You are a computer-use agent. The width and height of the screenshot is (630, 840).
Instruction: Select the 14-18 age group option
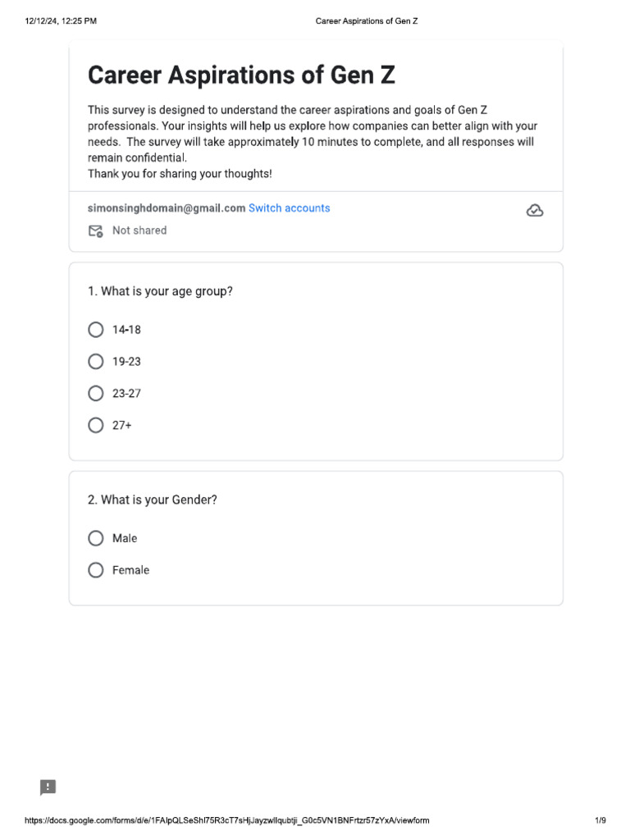pos(96,330)
